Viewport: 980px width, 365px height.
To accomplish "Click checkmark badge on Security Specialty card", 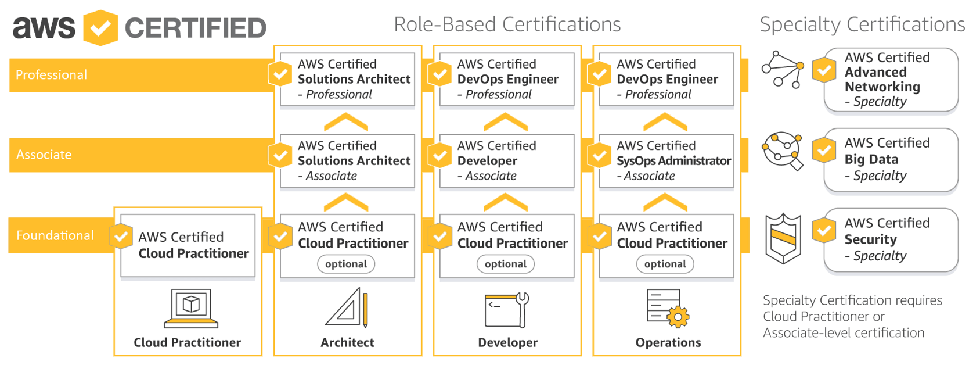I will [824, 230].
